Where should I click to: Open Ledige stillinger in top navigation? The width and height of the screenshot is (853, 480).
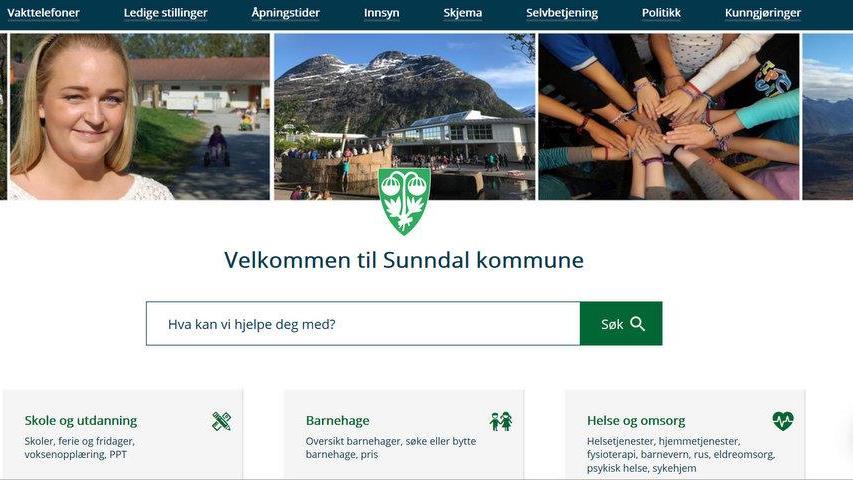coord(165,13)
